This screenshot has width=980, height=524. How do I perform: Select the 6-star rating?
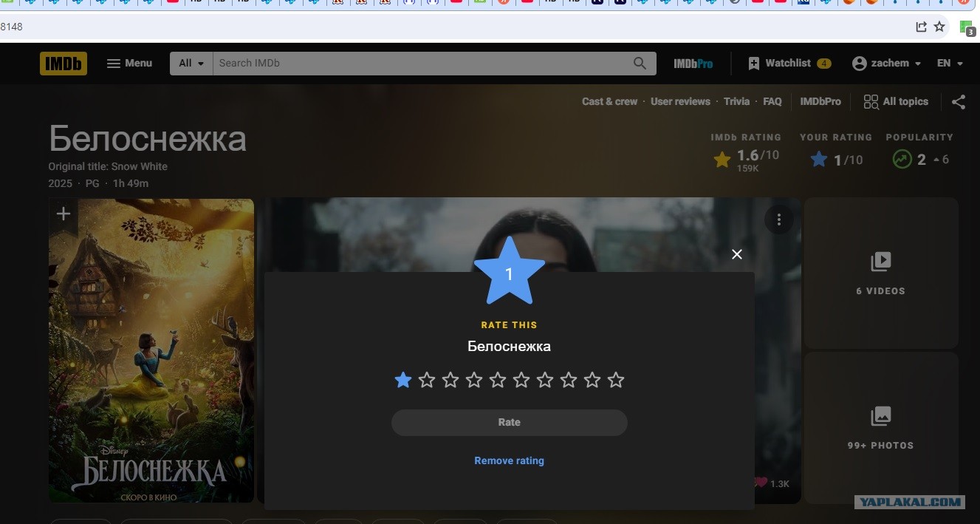pos(521,380)
